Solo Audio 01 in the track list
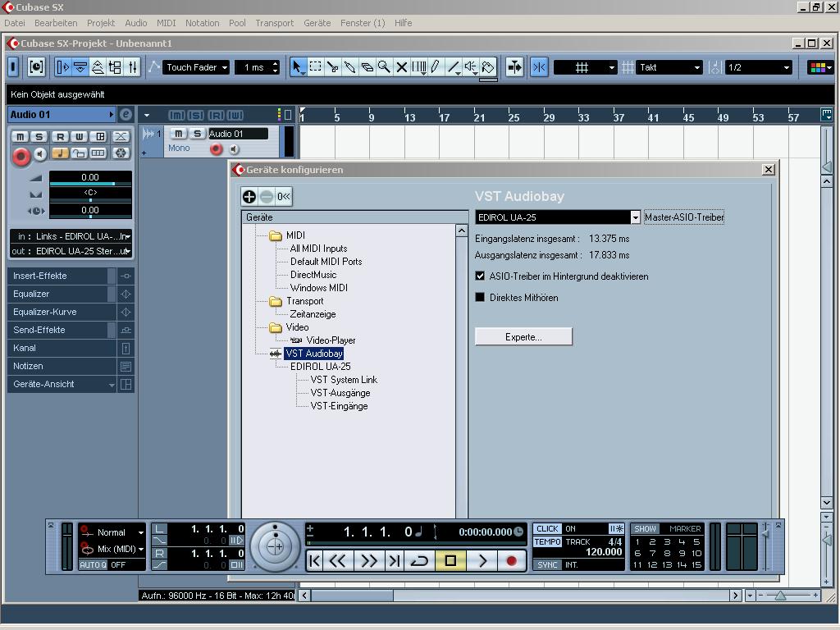The image size is (840, 630). (197, 134)
